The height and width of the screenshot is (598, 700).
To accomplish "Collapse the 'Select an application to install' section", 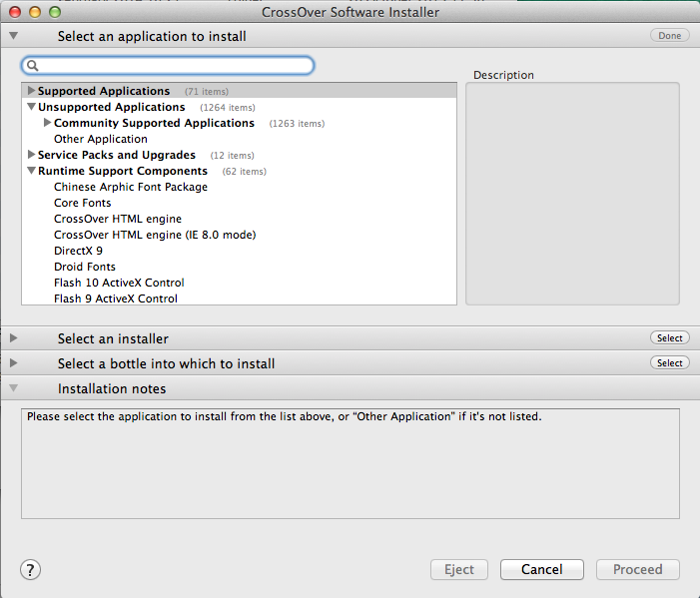I will [13, 35].
